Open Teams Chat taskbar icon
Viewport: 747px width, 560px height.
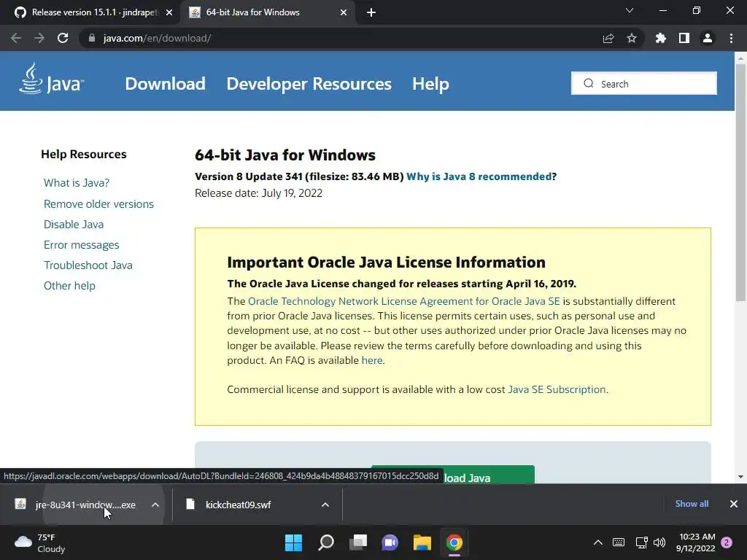click(x=390, y=542)
